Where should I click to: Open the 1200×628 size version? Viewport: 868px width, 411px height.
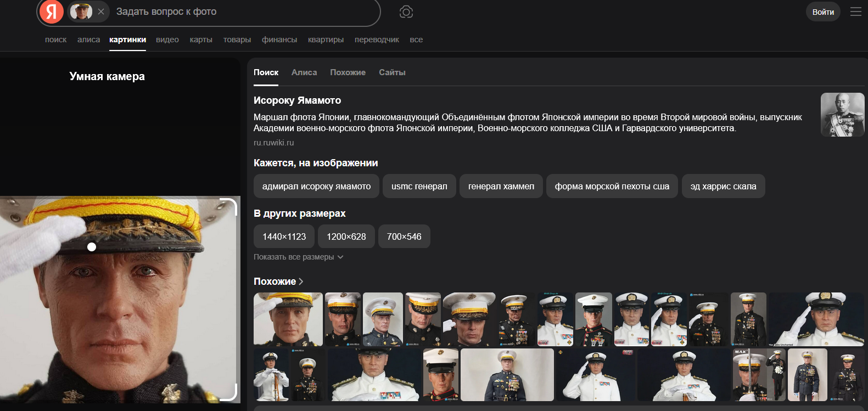[346, 237]
